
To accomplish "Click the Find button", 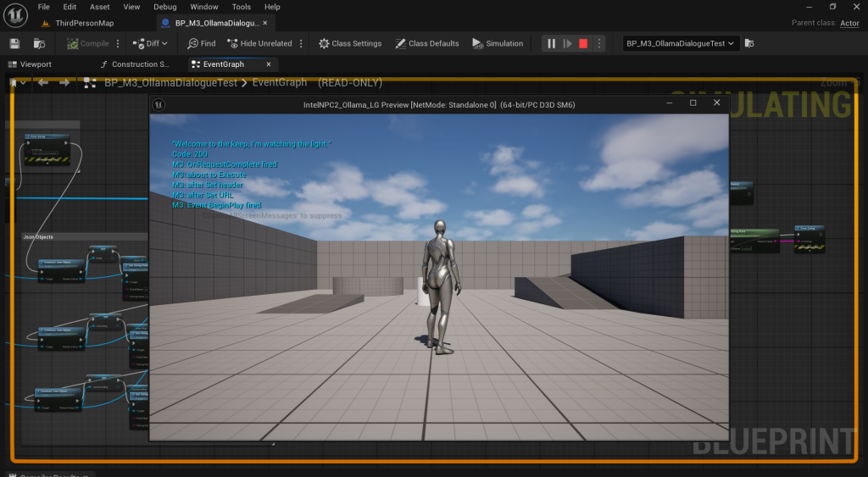I will pos(202,44).
